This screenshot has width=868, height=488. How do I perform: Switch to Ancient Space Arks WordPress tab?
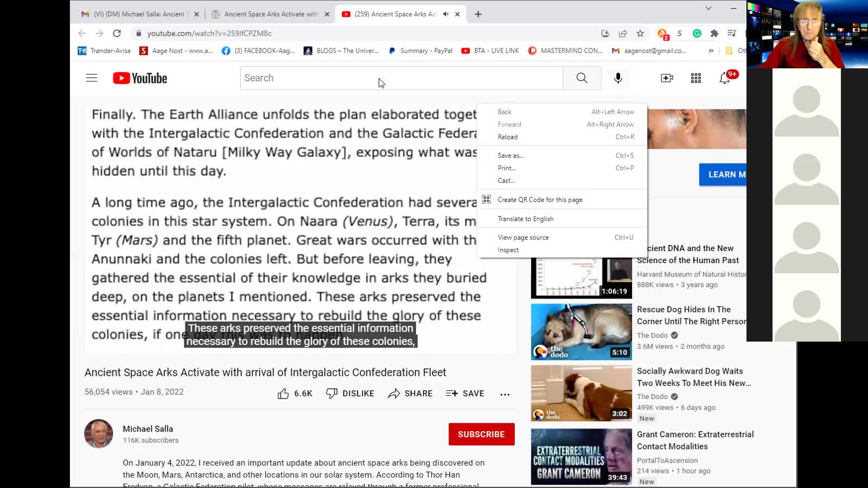[271, 14]
